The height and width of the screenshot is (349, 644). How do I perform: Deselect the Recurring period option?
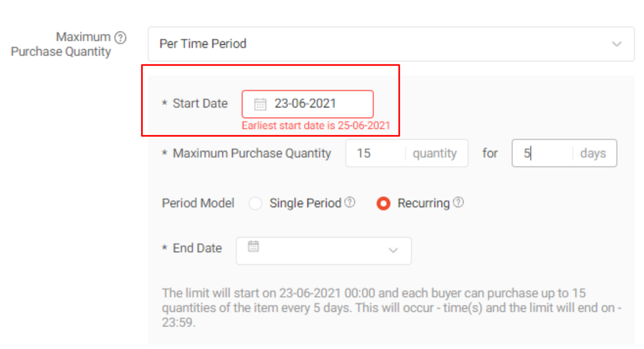pyautogui.click(x=383, y=203)
